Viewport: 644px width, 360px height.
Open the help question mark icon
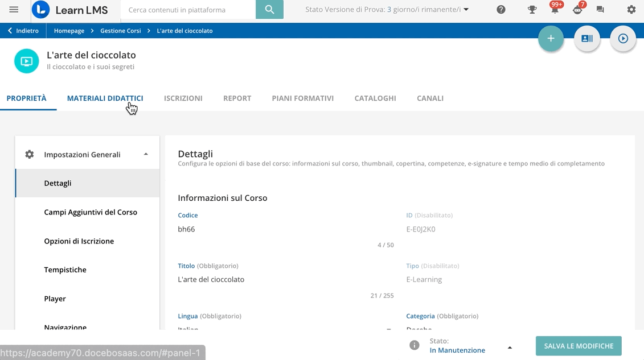(501, 10)
